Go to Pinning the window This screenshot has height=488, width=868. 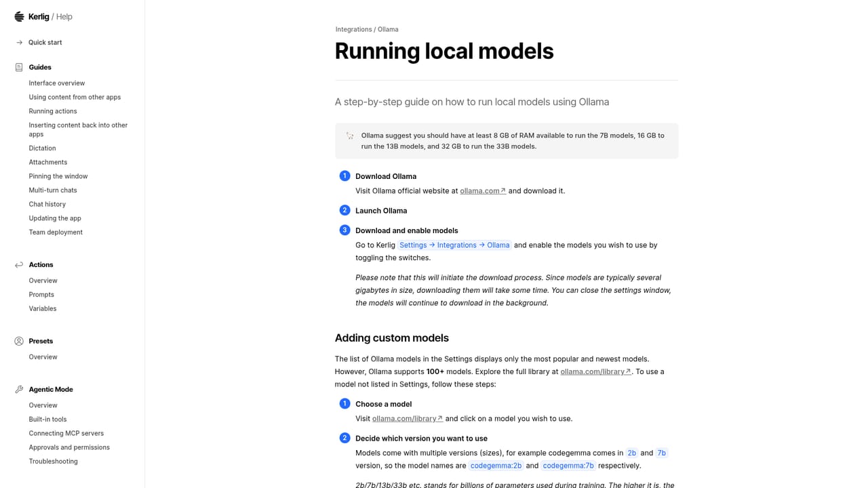tap(58, 176)
